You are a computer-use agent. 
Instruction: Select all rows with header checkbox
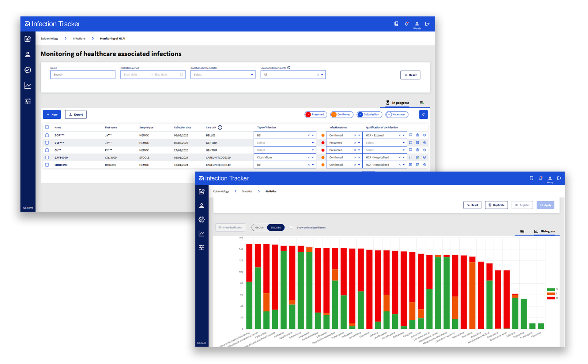pyautogui.click(x=47, y=127)
